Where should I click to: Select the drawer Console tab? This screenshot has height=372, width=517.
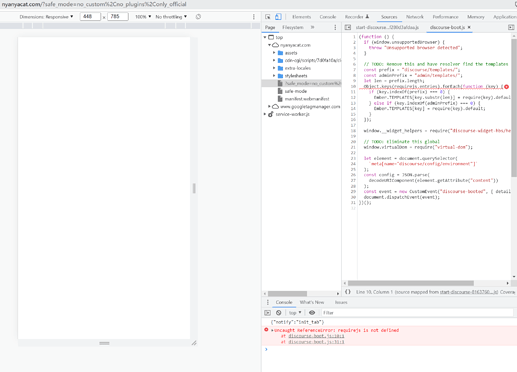coord(284,302)
